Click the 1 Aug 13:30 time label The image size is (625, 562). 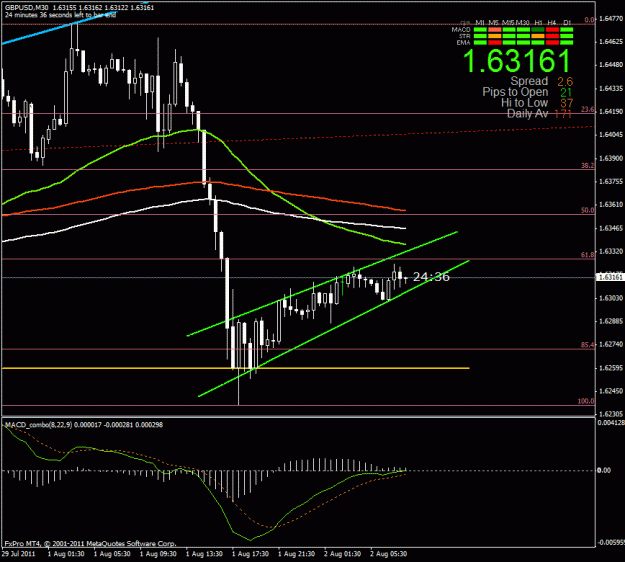pyautogui.click(x=204, y=554)
